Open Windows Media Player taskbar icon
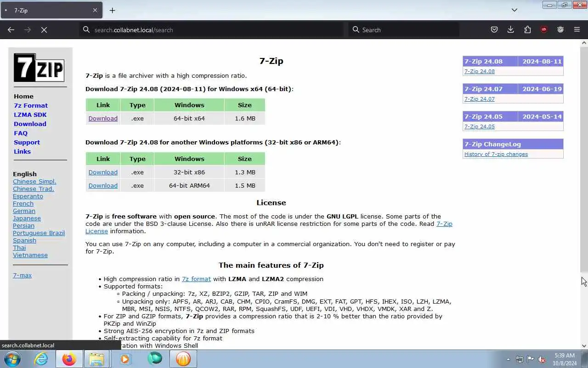The width and height of the screenshot is (588, 368). 125,359
